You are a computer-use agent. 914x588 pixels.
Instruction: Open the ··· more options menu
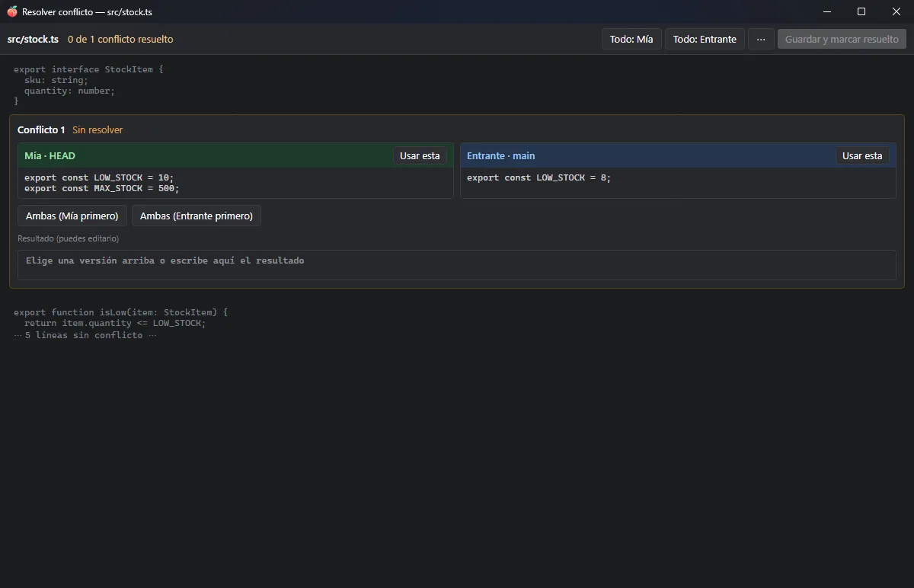[761, 39]
